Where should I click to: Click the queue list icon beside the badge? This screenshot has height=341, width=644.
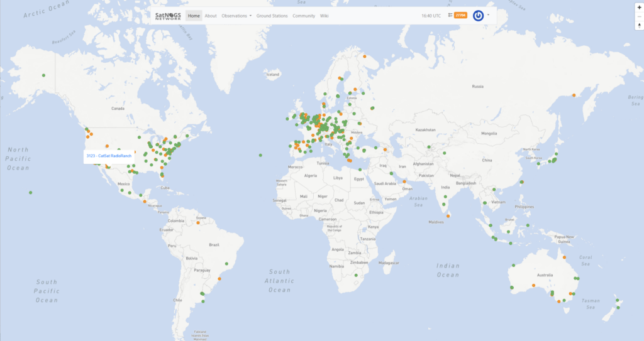point(450,15)
